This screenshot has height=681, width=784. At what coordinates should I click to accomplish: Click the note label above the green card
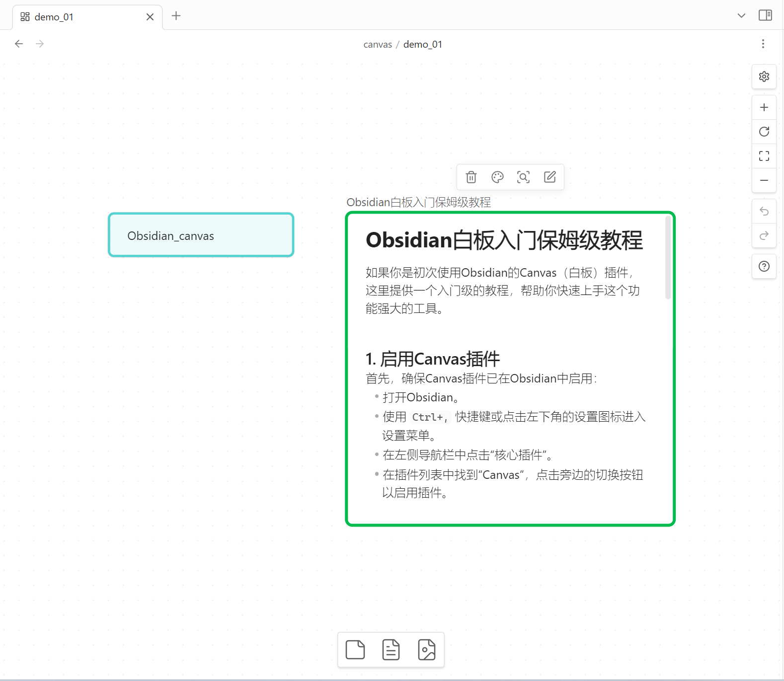pyautogui.click(x=418, y=202)
